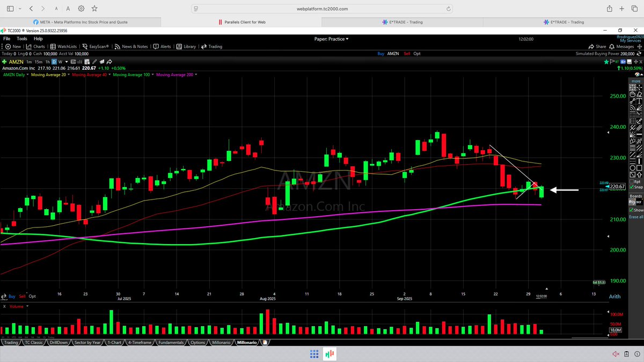644x362 pixels.
Task: Close the Volume pane with X
Action: [4, 306]
